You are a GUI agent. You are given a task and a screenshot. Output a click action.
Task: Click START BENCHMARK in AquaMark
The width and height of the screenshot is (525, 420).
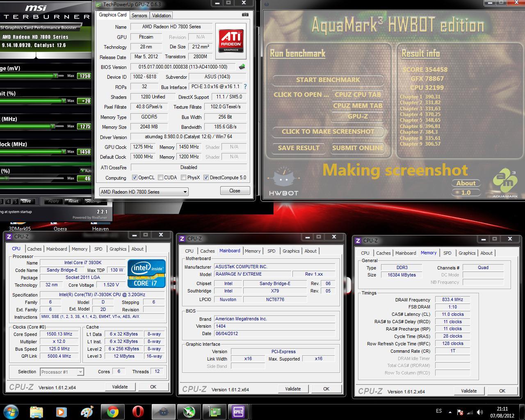click(x=328, y=80)
